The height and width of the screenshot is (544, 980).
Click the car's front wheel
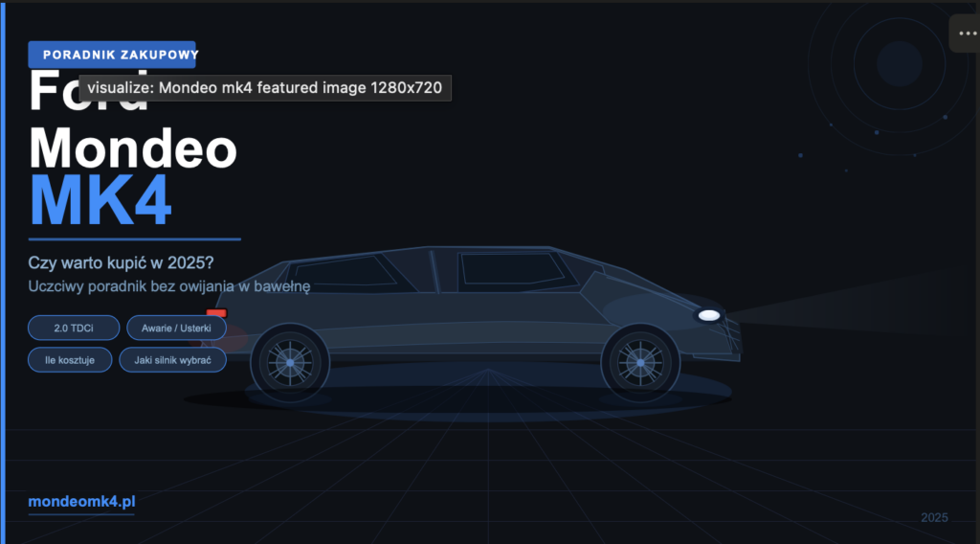640,363
